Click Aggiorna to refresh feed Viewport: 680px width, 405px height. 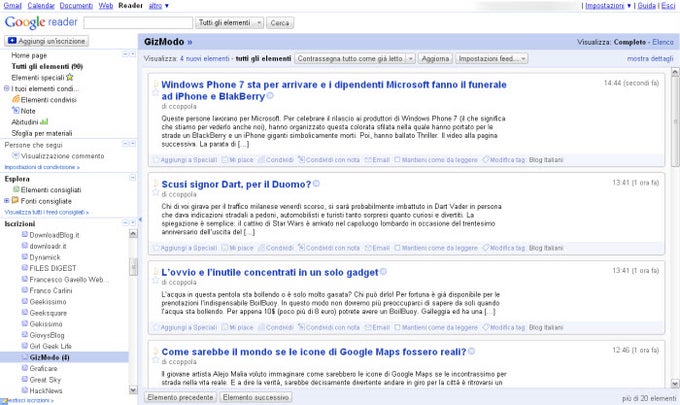[x=435, y=59]
